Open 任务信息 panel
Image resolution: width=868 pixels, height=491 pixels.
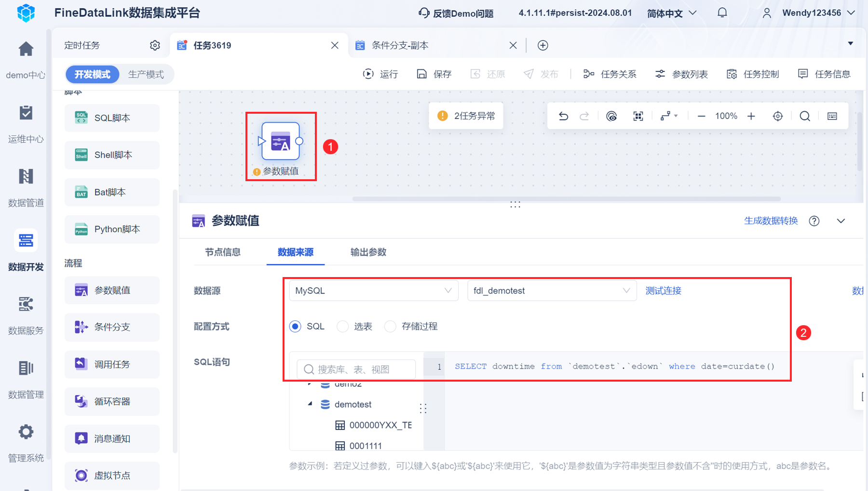point(824,74)
